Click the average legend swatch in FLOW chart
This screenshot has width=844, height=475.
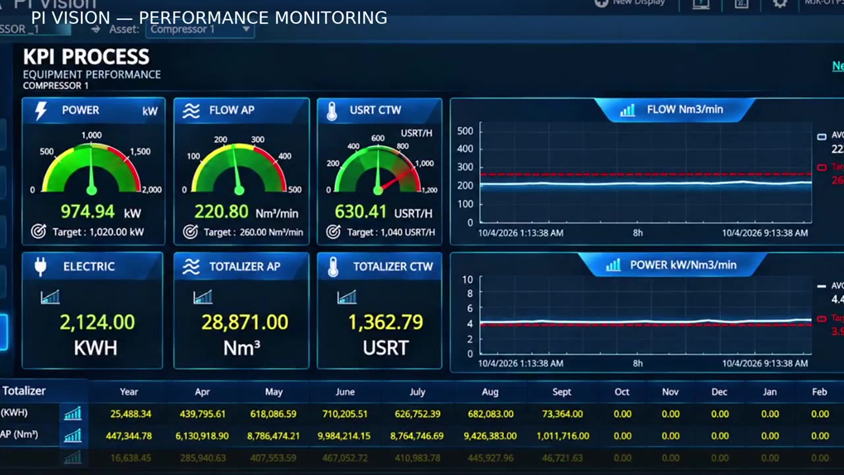(822, 137)
